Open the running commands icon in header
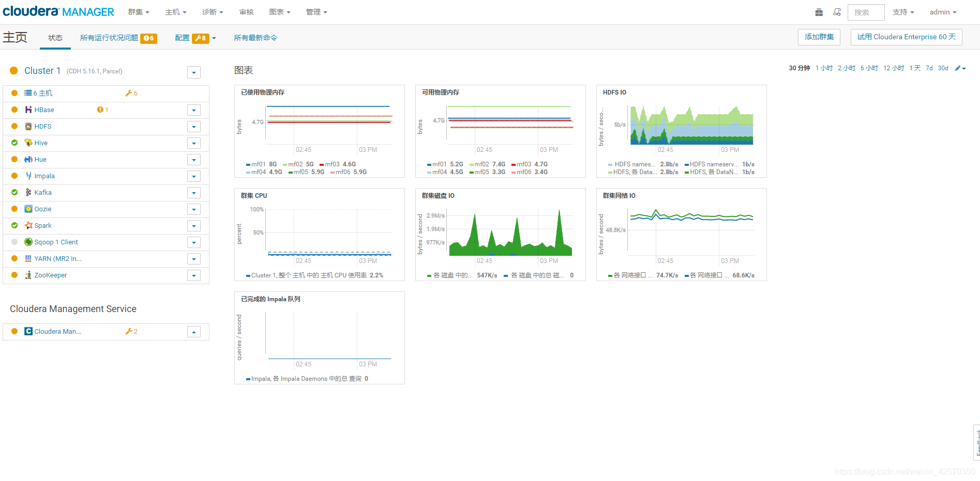The image size is (980, 481). (837, 12)
